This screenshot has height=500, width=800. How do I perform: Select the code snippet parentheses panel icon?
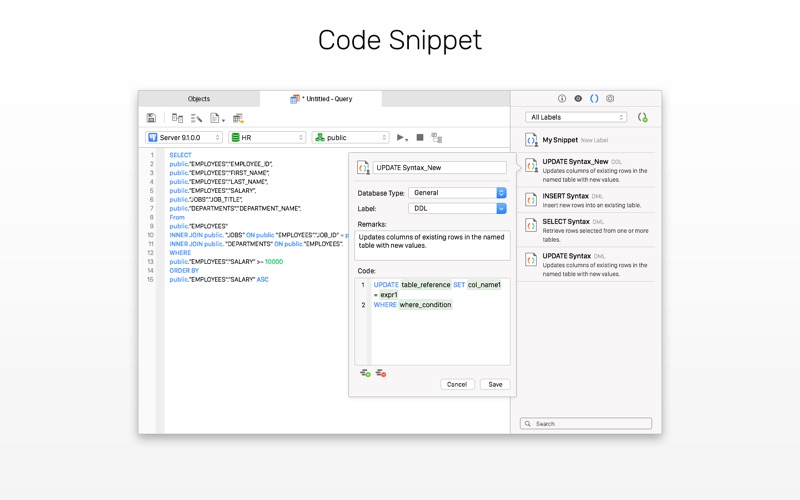click(594, 98)
